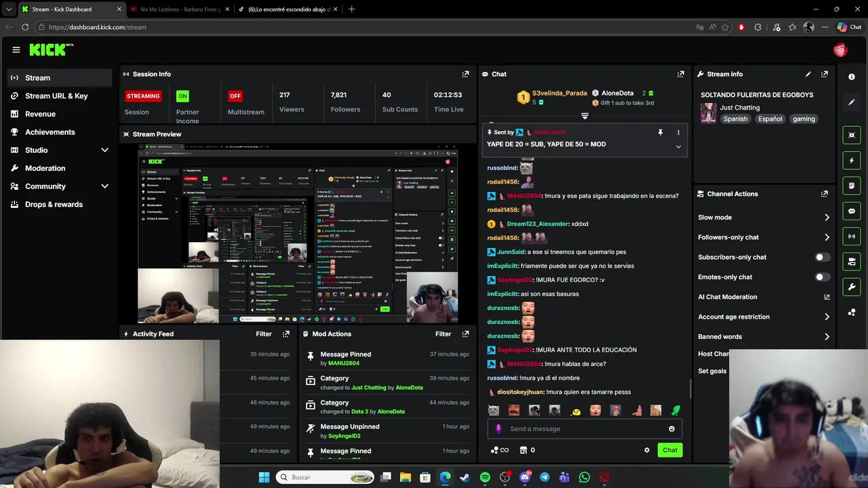
Task: Click the Español tag
Action: 770,119
